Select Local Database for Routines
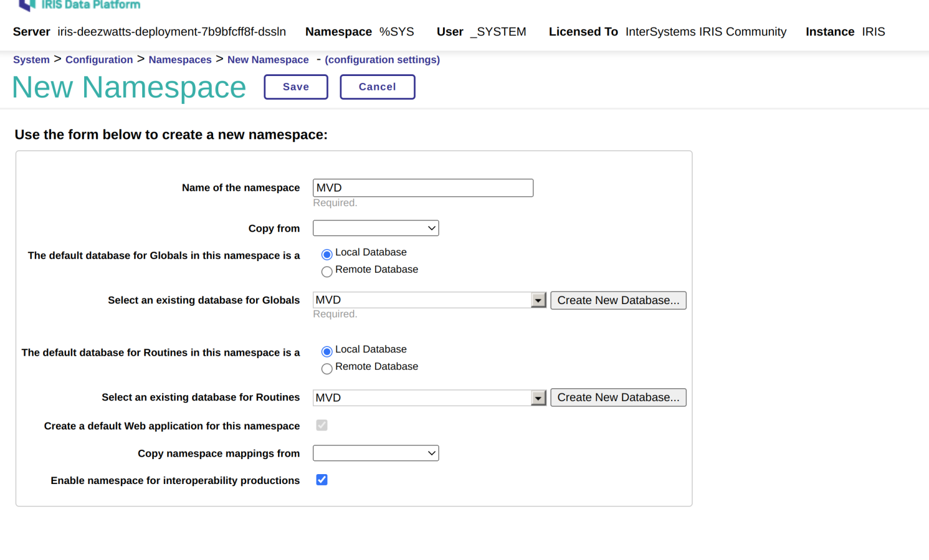This screenshot has width=929, height=560. click(327, 351)
